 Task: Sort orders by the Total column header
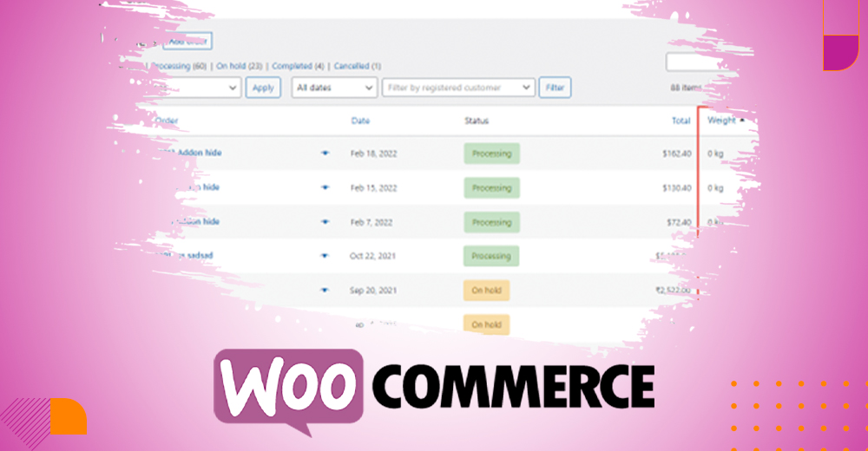681,121
